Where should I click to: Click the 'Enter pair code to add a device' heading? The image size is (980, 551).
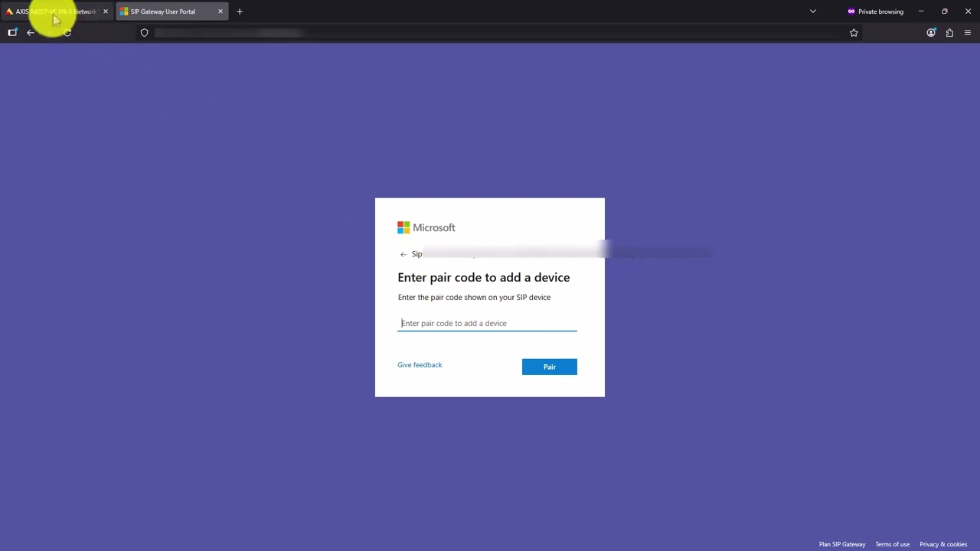484,277
